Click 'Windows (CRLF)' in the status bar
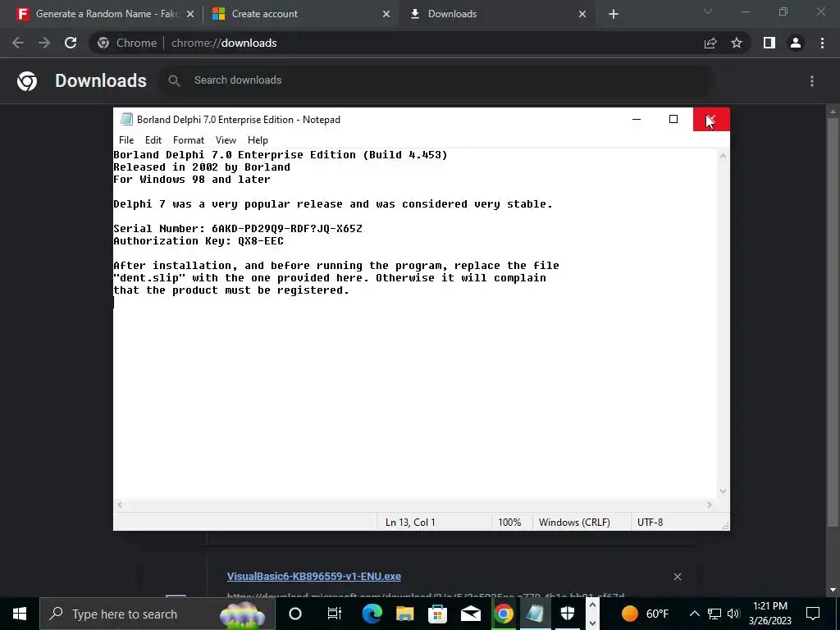The image size is (840, 630). coord(574,522)
